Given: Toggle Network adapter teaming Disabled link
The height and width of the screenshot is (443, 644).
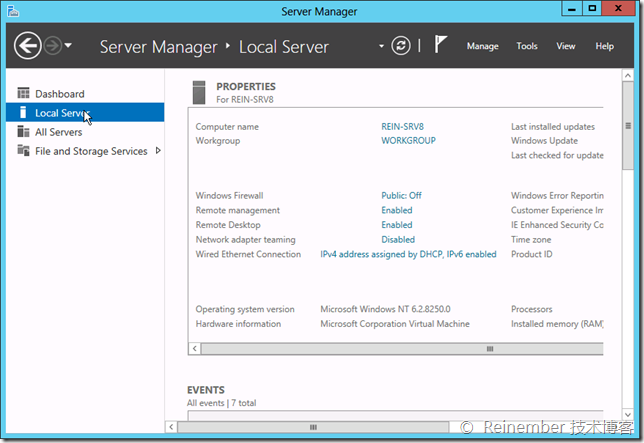Looking at the screenshot, I should pos(398,240).
